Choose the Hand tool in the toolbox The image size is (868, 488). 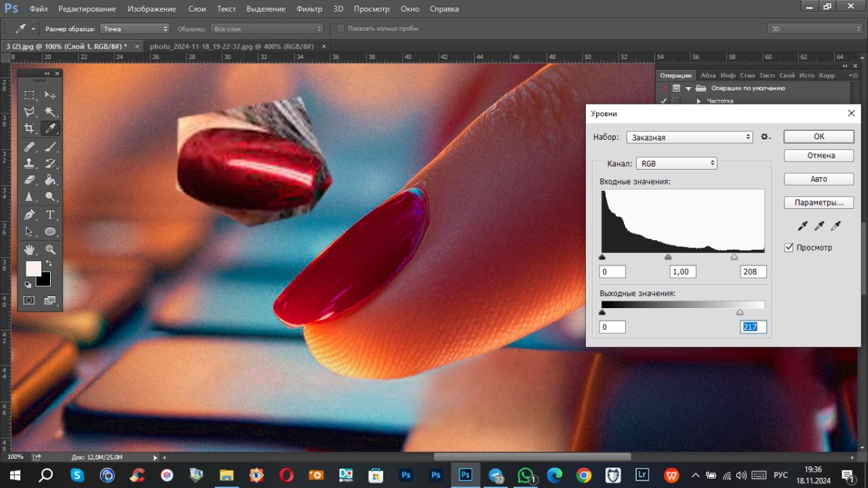tap(29, 249)
